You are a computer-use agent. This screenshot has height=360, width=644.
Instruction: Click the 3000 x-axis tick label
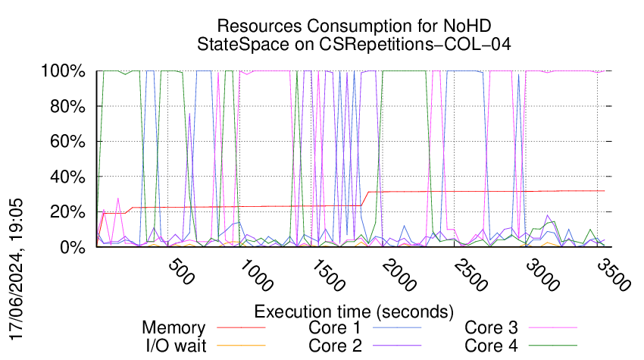[542, 275]
